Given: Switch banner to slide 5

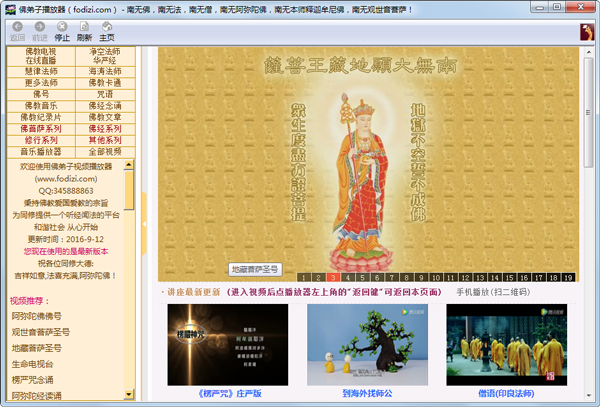Looking at the screenshot, I should (x=362, y=277).
